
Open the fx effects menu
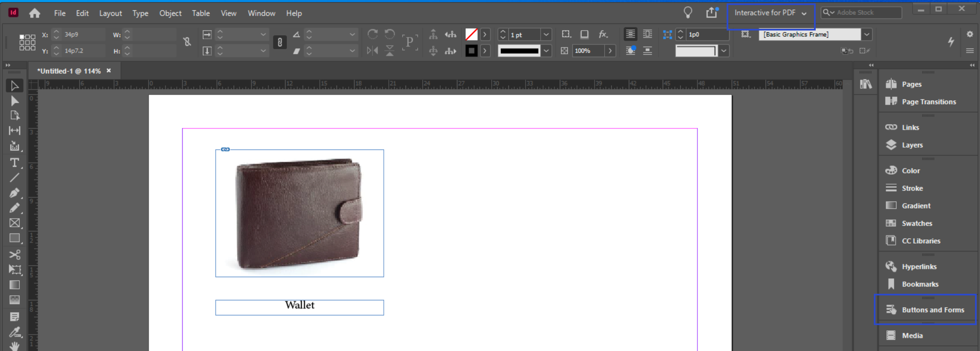(x=603, y=34)
